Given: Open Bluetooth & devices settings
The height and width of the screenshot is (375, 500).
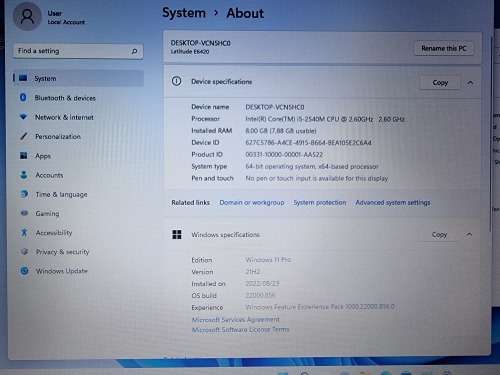Looking at the screenshot, I should [x=65, y=98].
